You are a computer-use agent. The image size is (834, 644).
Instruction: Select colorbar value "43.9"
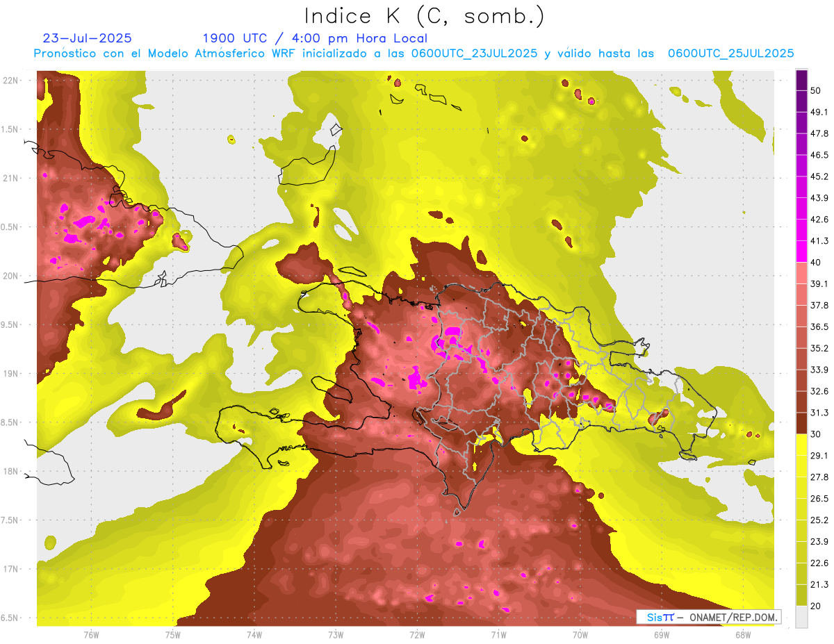pyautogui.click(x=820, y=198)
